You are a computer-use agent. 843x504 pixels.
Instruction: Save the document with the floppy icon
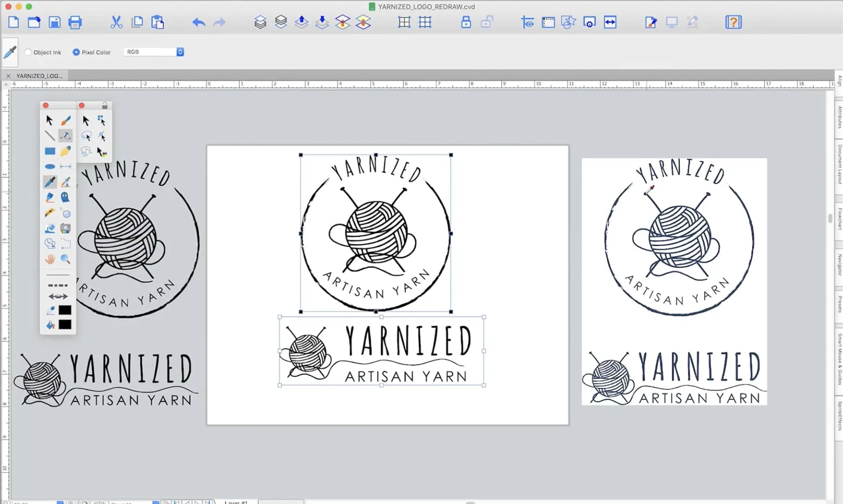click(x=55, y=22)
